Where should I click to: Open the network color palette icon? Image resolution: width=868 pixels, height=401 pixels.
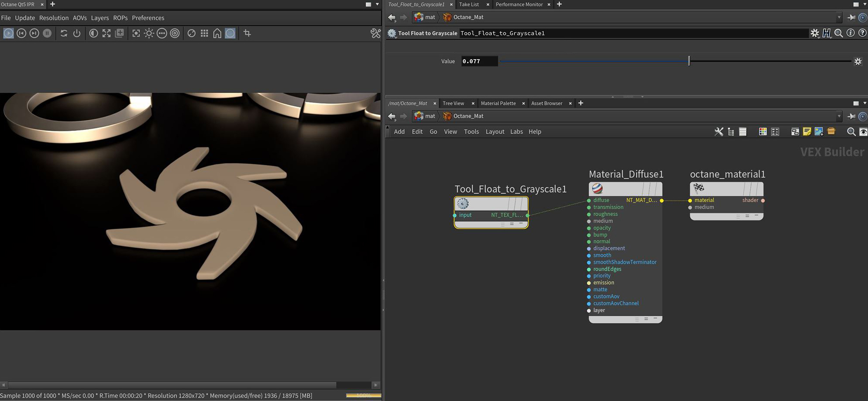pyautogui.click(x=762, y=132)
